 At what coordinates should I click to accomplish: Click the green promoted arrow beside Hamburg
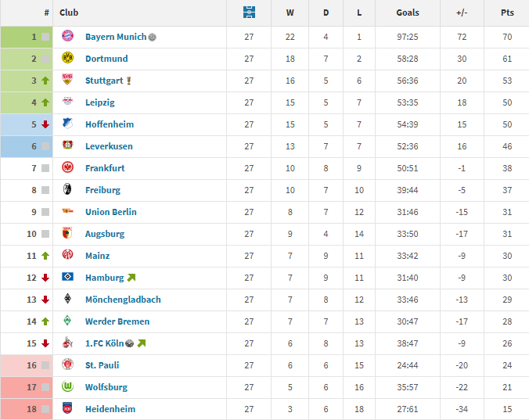(131, 278)
